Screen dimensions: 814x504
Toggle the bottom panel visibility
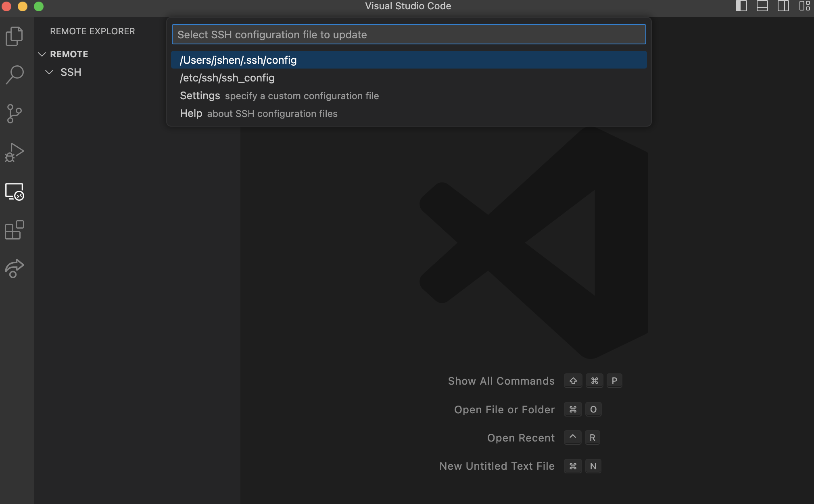click(762, 6)
